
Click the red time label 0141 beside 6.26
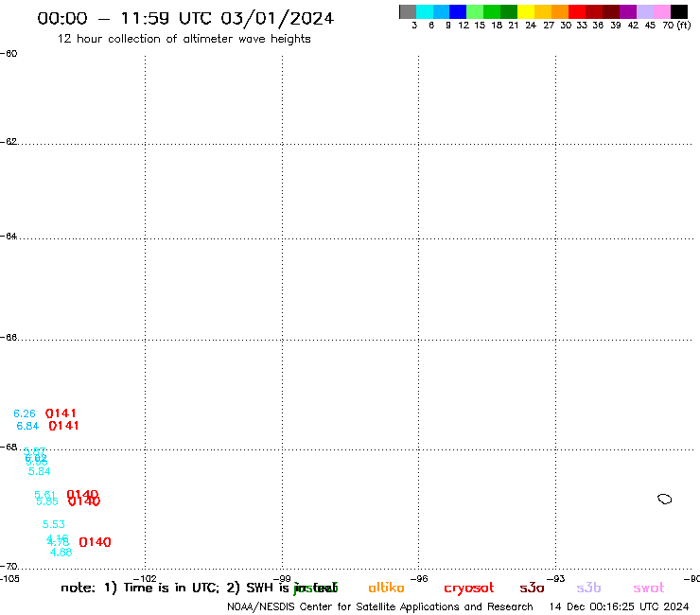coord(61,413)
